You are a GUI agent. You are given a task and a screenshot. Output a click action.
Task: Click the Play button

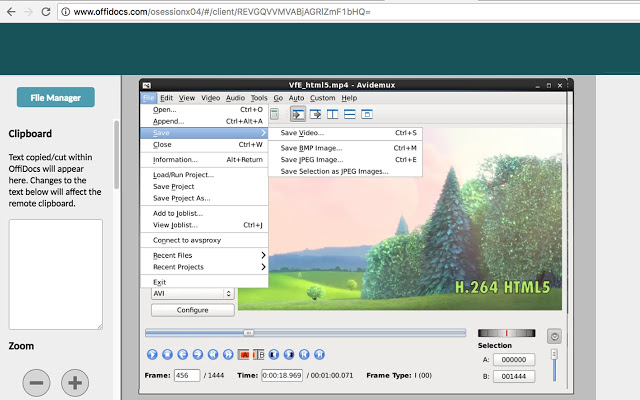[152, 354]
